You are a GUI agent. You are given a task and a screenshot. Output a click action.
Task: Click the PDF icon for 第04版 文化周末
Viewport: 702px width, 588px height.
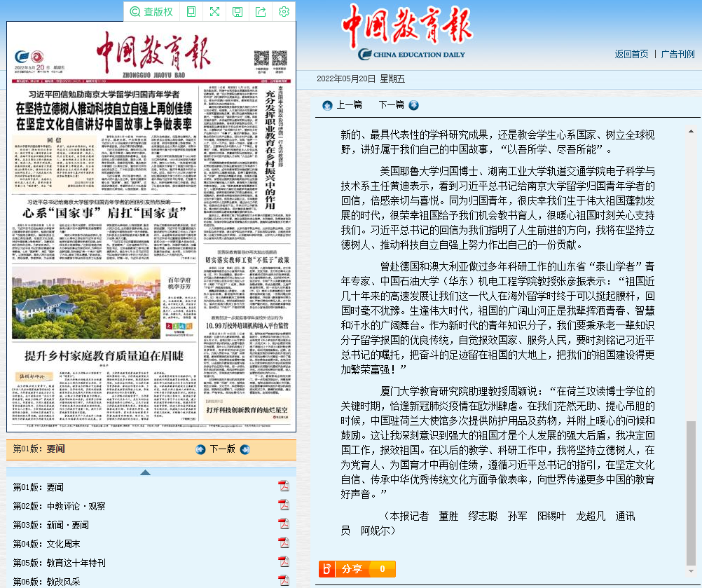[x=284, y=543]
